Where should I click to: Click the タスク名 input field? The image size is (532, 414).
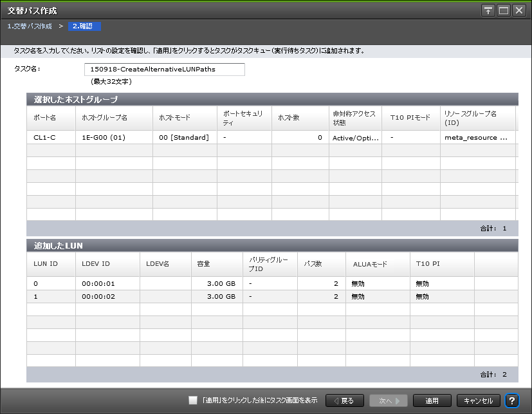tap(164, 70)
